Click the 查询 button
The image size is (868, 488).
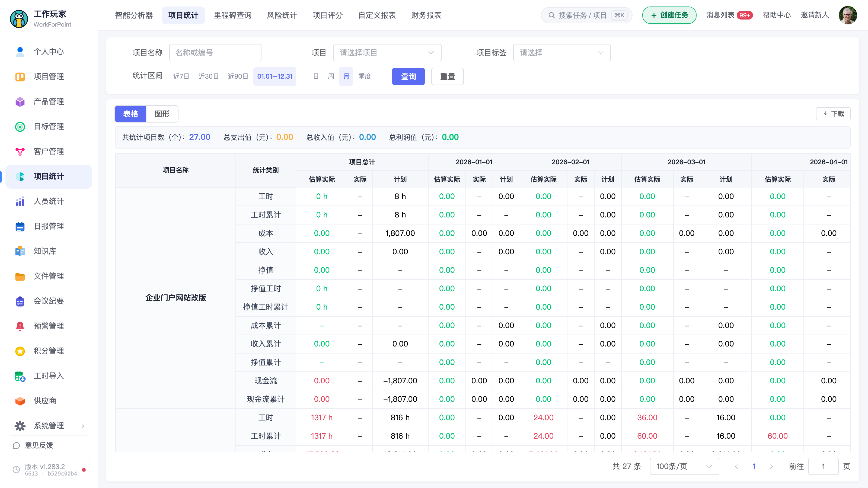click(x=409, y=76)
